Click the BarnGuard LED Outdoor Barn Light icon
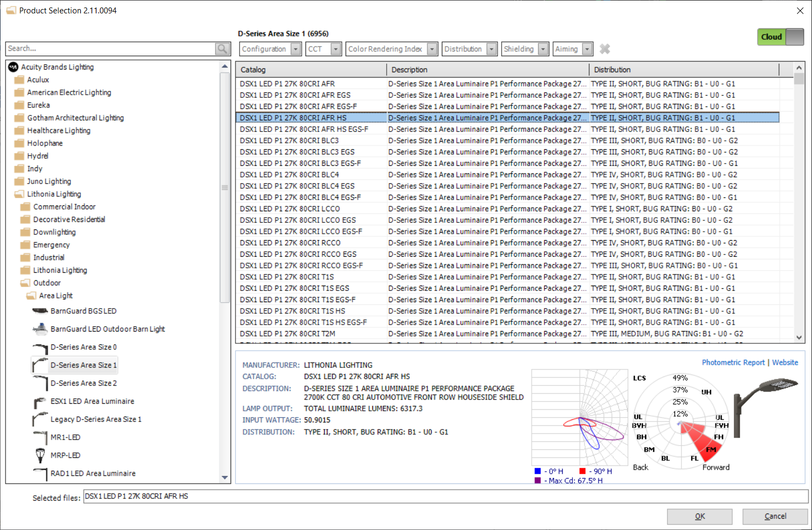 40,329
